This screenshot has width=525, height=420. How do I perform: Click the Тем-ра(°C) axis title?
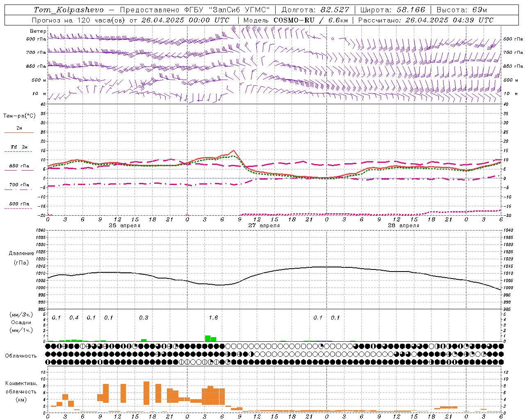(19, 116)
